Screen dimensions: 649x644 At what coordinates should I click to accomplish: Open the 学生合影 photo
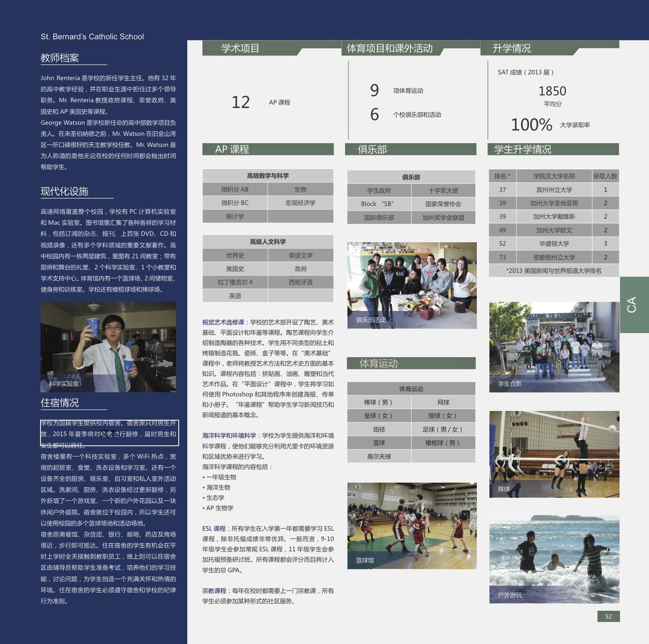click(554, 347)
